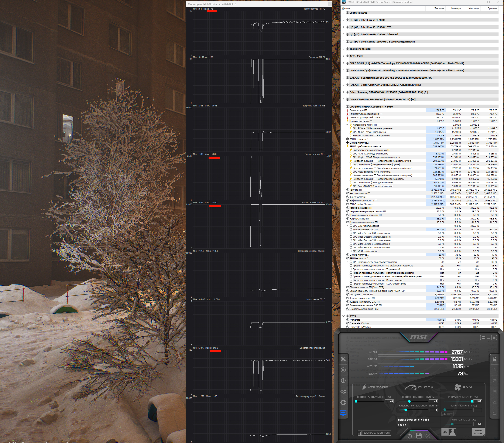This screenshot has width=504, height=443.
Task: Click the Core Clock MHz value field
Action: [x=433, y=401]
